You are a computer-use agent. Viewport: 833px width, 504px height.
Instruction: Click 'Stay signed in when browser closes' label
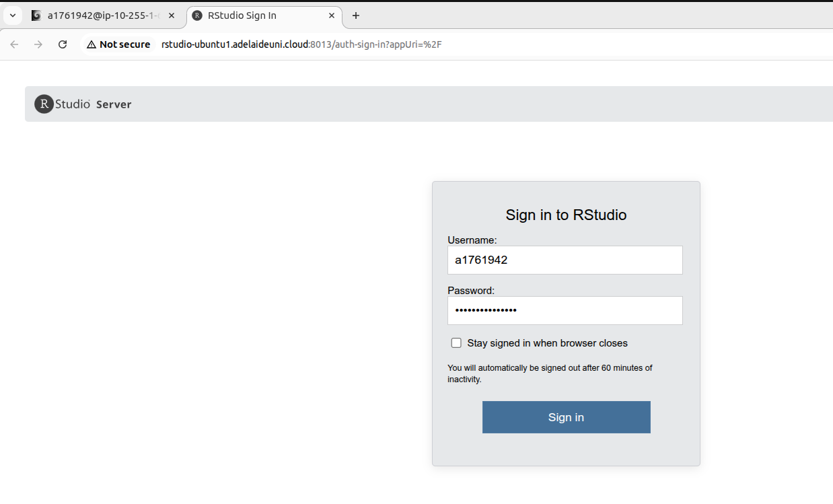(547, 343)
